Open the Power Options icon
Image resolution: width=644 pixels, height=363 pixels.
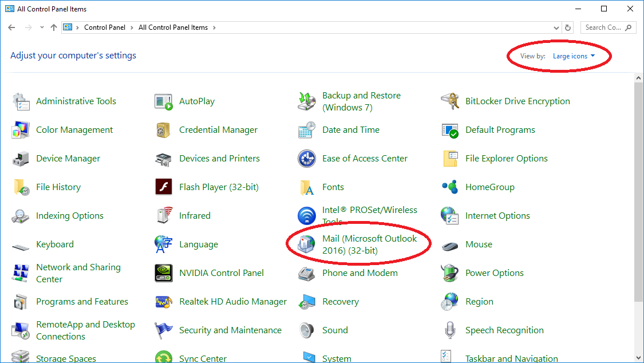450,273
